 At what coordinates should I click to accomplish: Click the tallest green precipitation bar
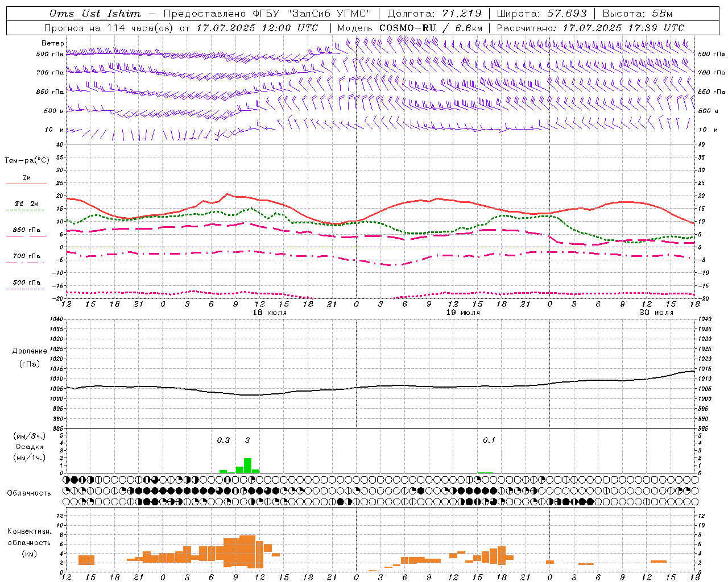pos(247,465)
